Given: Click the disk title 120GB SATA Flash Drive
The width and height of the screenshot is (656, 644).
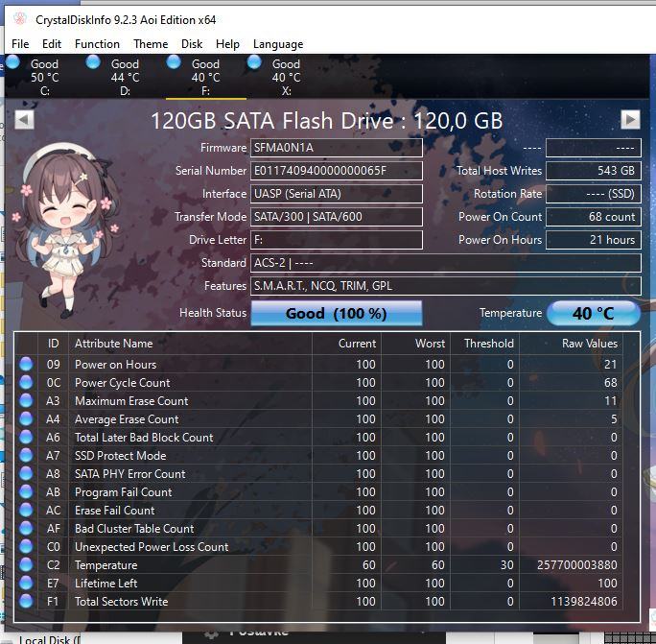Looking at the screenshot, I should (x=326, y=121).
